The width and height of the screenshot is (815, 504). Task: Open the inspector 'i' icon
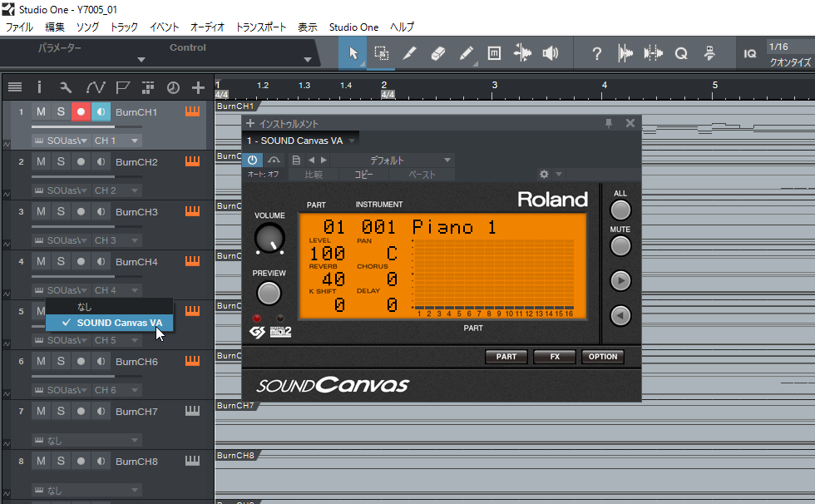point(40,87)
